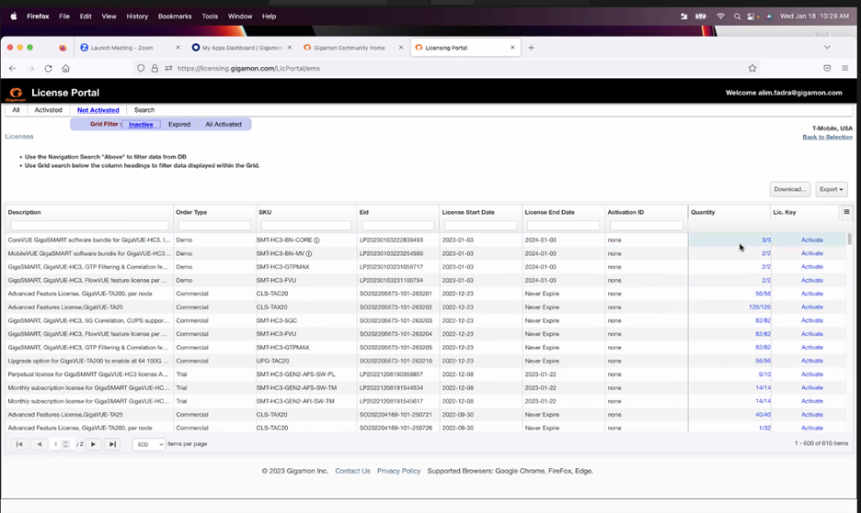Select the Inactive grid filter
Viewport: 861px width, 513px height.
(x=141, y=125)
